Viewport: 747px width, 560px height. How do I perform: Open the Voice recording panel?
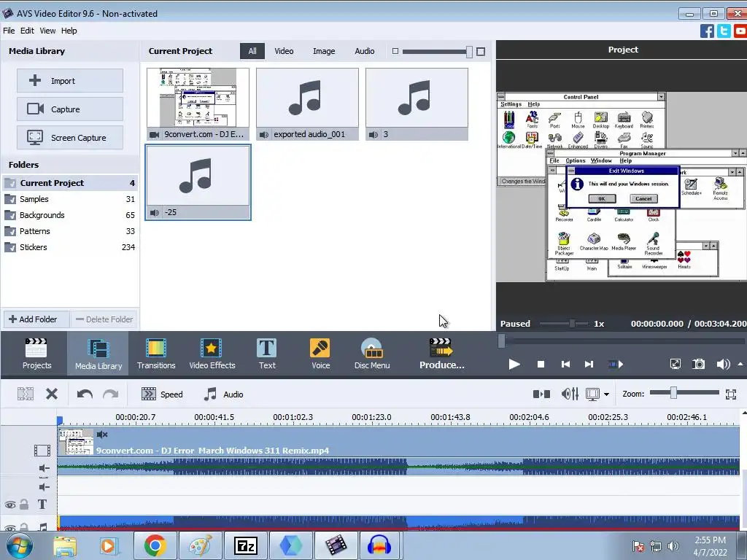[320, 354]
